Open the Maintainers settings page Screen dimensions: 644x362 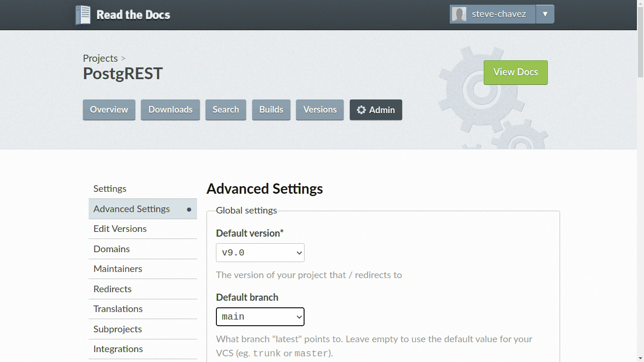[117, 269]
